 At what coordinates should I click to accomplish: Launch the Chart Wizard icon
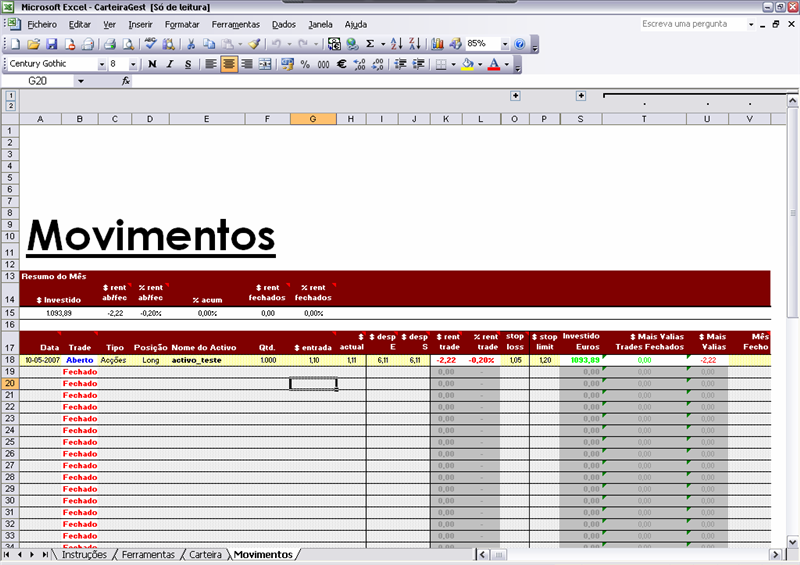[x=437, y=44]
